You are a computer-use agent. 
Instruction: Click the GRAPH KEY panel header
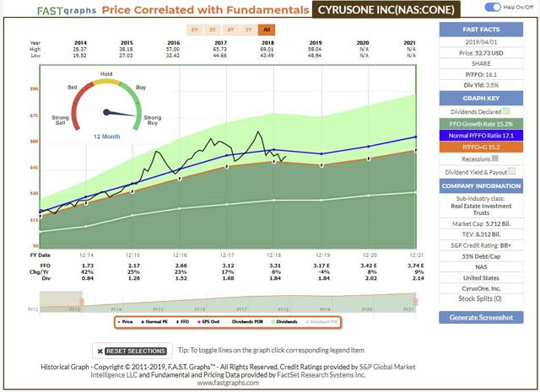coord(481,99)
